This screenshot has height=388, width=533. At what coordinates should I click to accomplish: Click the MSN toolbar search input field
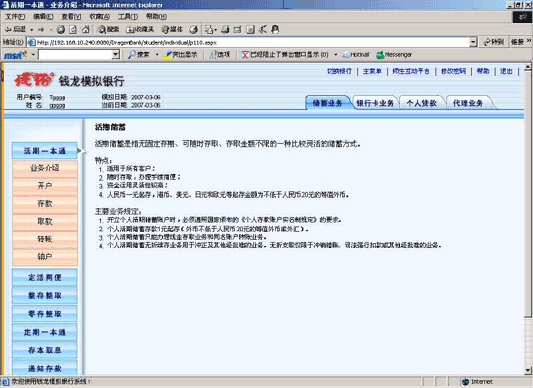[75, 55]
